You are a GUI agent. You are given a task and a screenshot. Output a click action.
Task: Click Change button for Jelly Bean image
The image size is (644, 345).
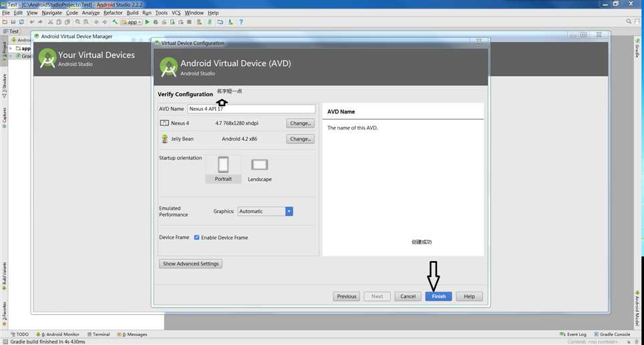tap(300, 139)
